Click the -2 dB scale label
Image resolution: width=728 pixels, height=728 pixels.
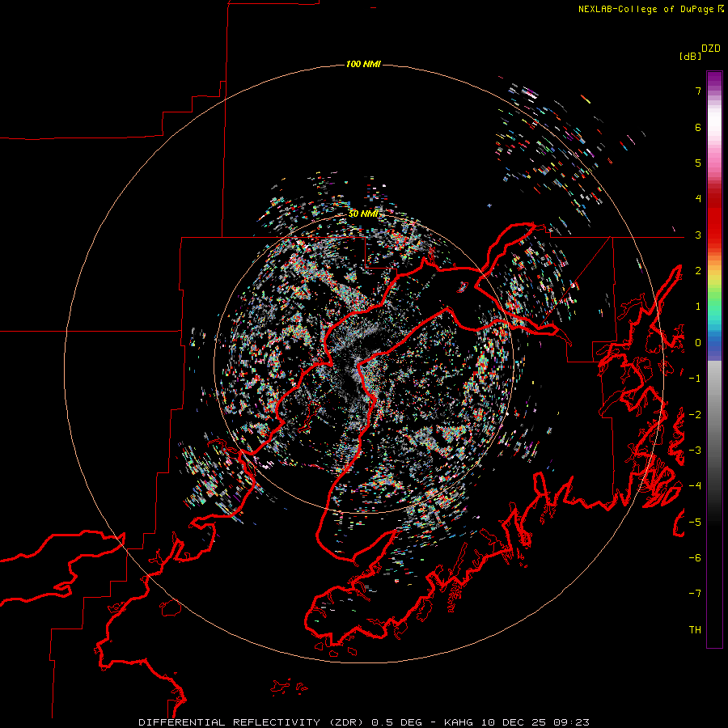click(695, 415)
